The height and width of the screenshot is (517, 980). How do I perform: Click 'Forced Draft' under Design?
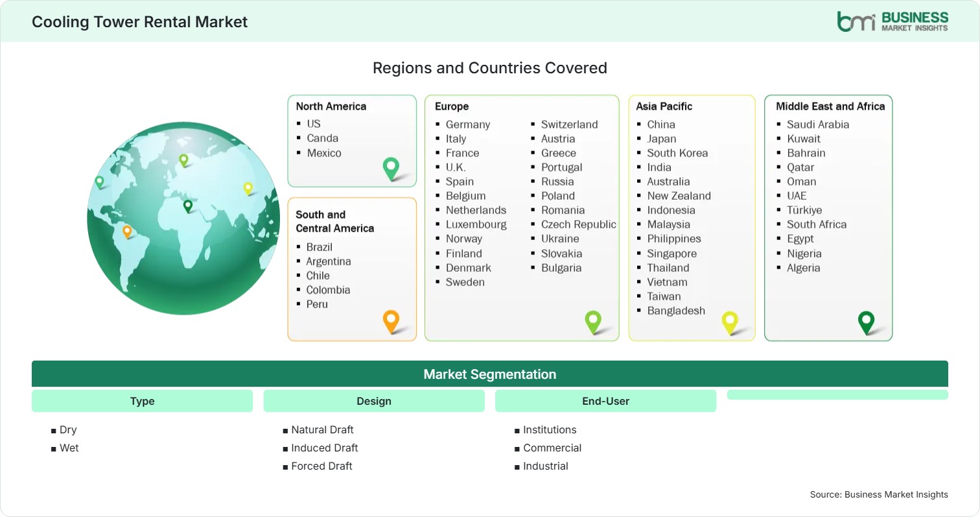click(x=321, y=466)
